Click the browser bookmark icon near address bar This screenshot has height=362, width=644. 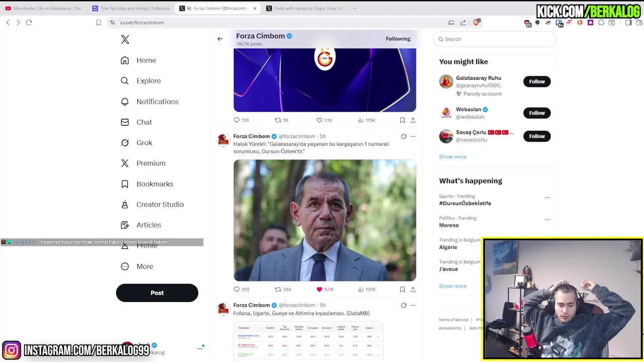[99, 23]
